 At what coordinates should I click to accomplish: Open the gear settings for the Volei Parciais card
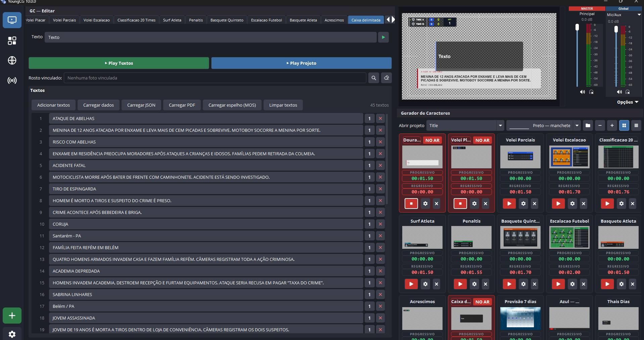coord(523,204)
